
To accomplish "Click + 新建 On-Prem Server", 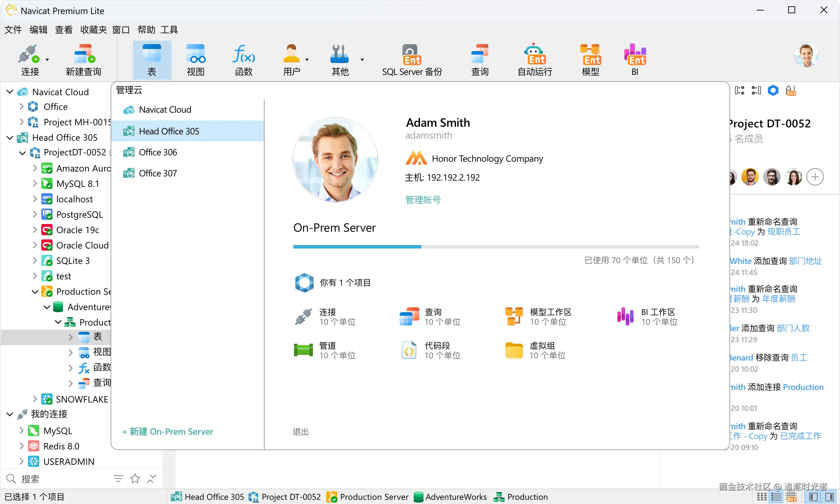I will (167, 432).
